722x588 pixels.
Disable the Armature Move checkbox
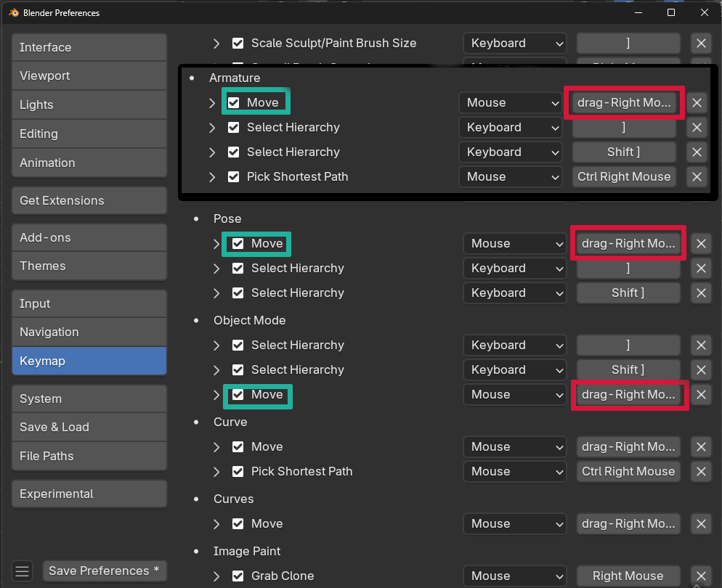[234, 102]
